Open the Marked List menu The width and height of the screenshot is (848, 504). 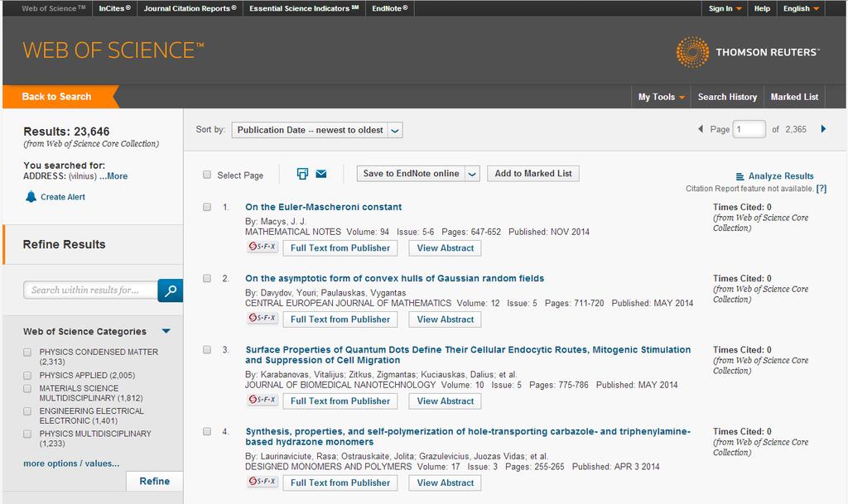(794, 97)
